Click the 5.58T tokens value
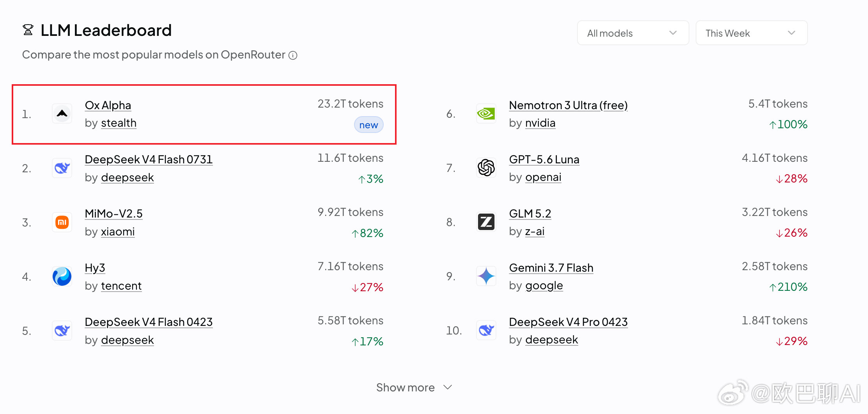Screen dimensions: 868x414 pyautogui.click(x=351, y=321)
